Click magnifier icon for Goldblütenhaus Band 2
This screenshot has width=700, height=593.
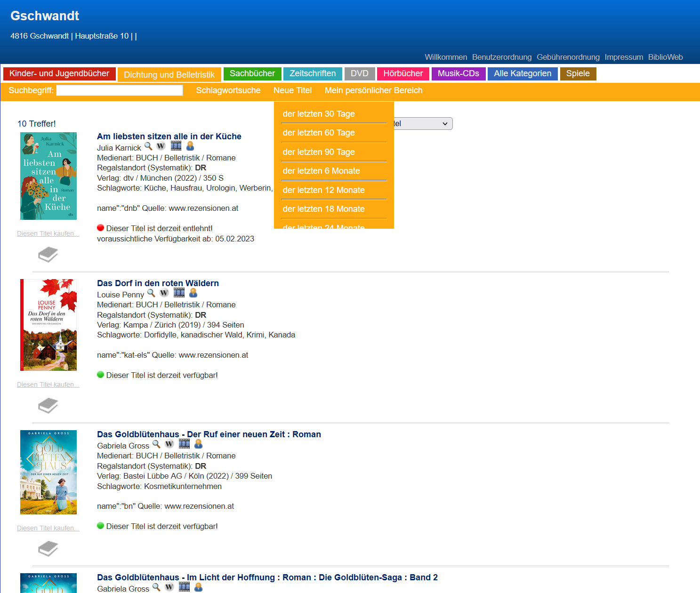click(x=156, y=587)
